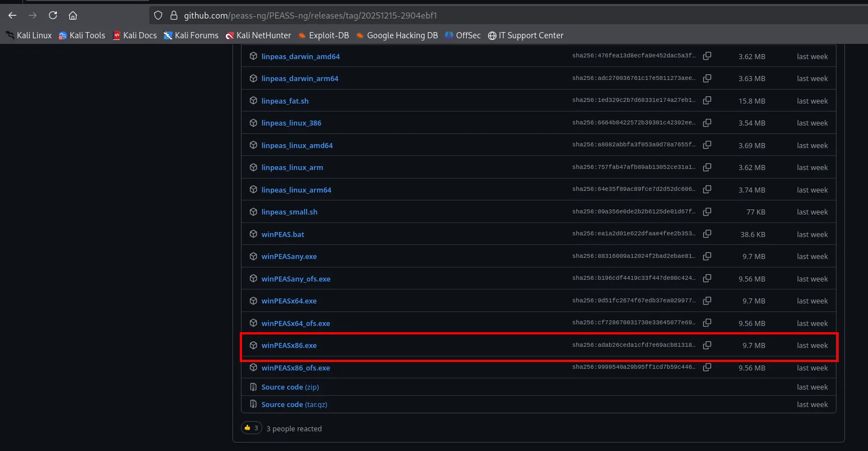Open the Kali Docs bookmark

[x=135, y=35]
